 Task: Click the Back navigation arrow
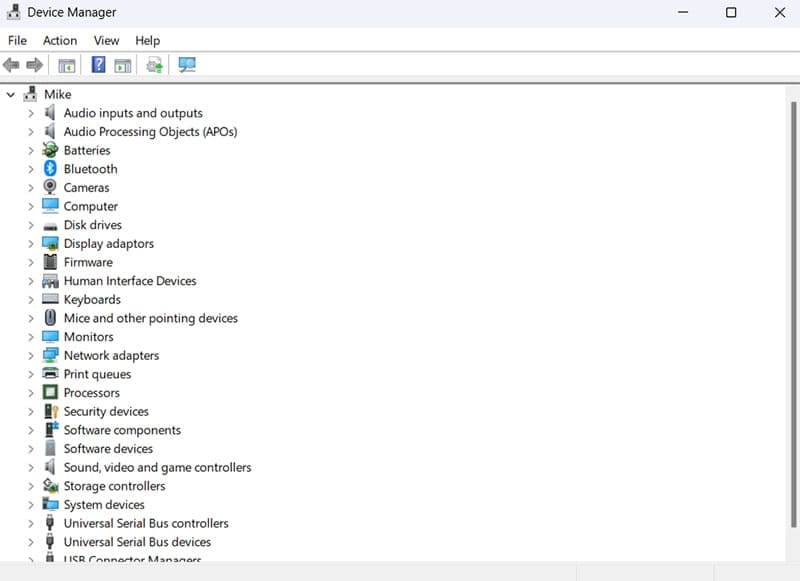point(11,64)
